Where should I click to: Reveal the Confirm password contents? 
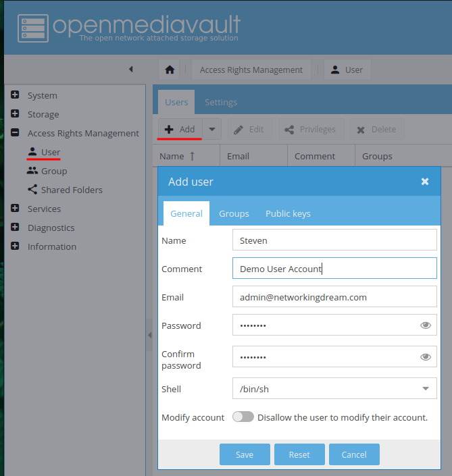[425, 356]
